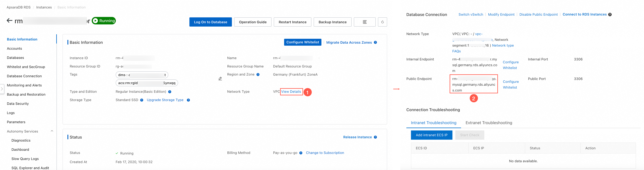Click blue Configure Whitelist button in Basic Information
The width and height of the screenshot is (644, 170).
point(303,42)
